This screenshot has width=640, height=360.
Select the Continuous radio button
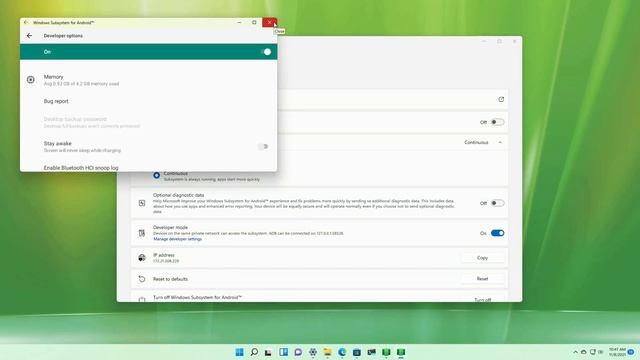156,176
